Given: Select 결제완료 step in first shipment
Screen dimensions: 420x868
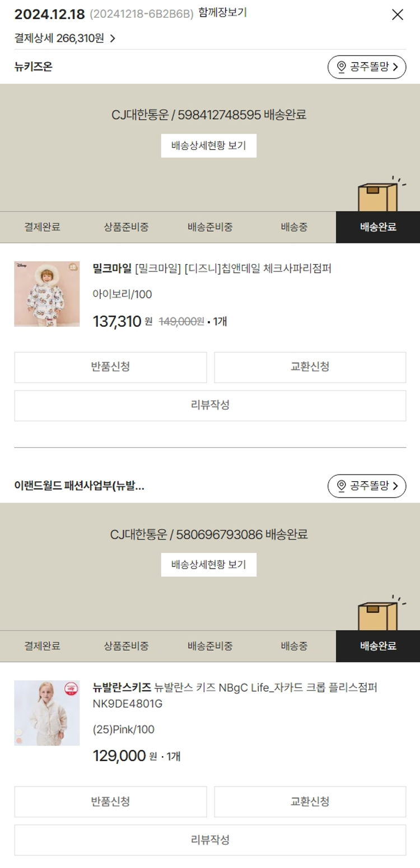Looking at the screenshot, I should (42, 227).
